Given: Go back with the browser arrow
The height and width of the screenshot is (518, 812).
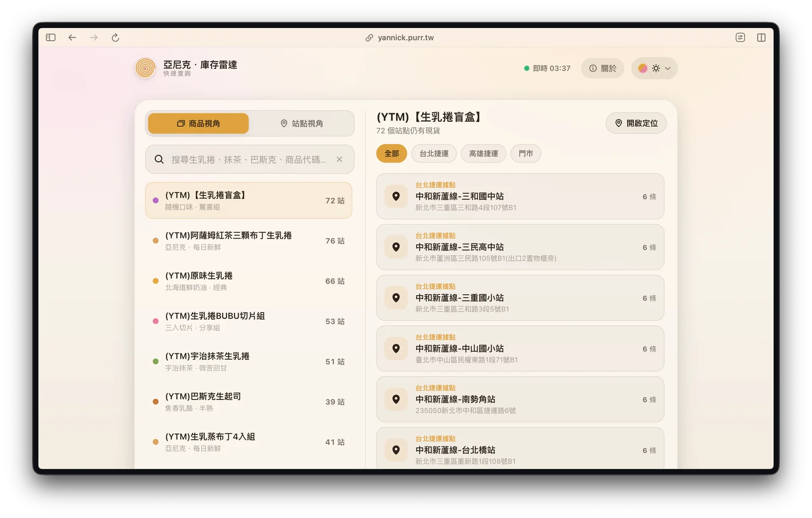Looking at the screenshot, I should point(72,38).
